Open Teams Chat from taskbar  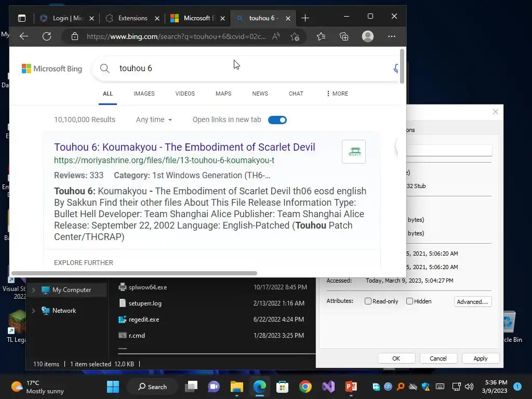pos(214,387)
